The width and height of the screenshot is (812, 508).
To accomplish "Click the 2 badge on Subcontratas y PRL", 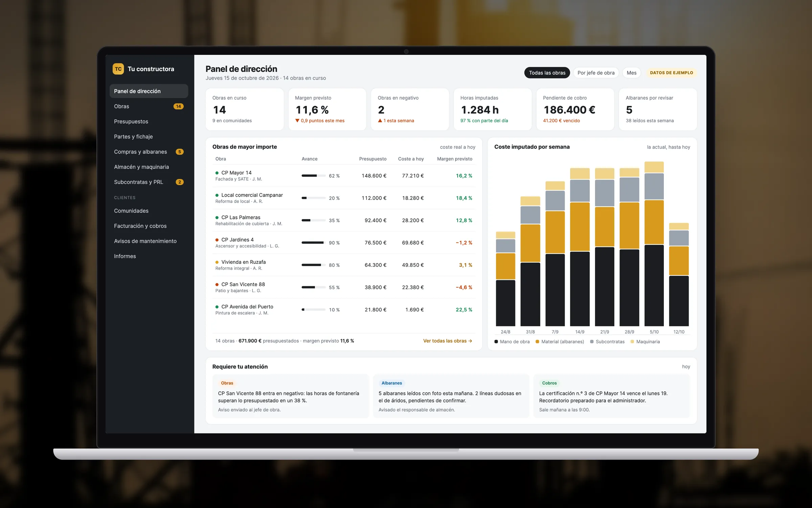I will 180,182.
